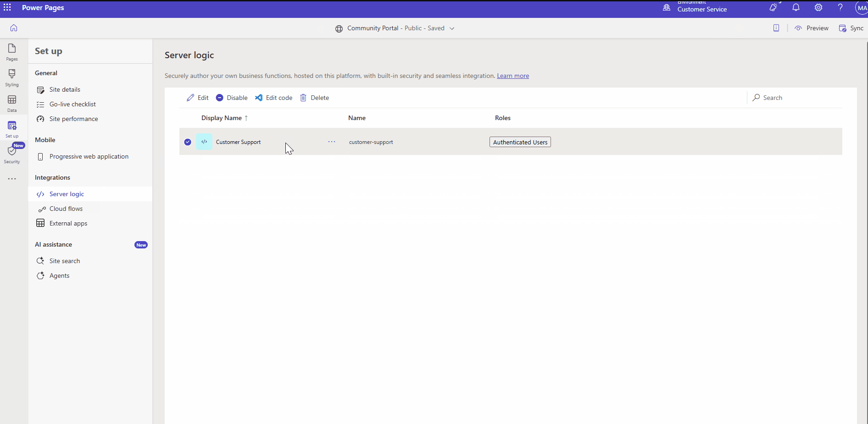Focus the Search box
Viewport: 868px width, 424px height.
pyautogui.click(x=796, y=98)
